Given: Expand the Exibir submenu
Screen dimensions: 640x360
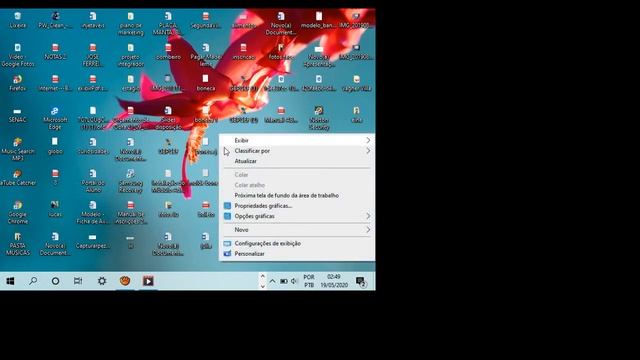Looking at the screenshot, I should pyautogui.click(x=297, y=140).
